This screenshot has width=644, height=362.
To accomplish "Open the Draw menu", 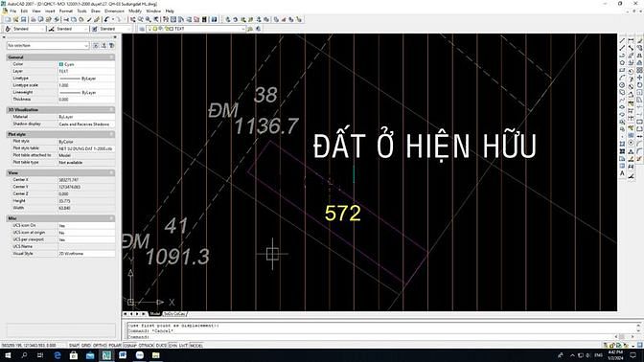I will pyautogui.click(x=96, y=11).
